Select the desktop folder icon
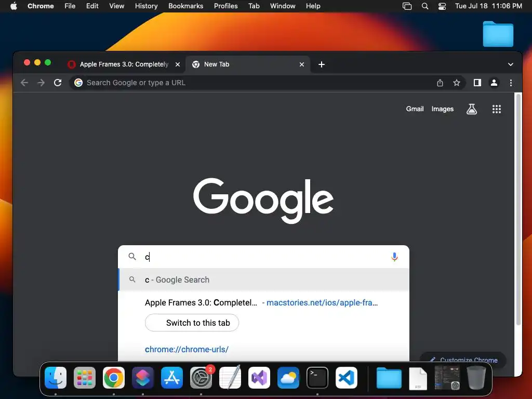 click(498, 34)
